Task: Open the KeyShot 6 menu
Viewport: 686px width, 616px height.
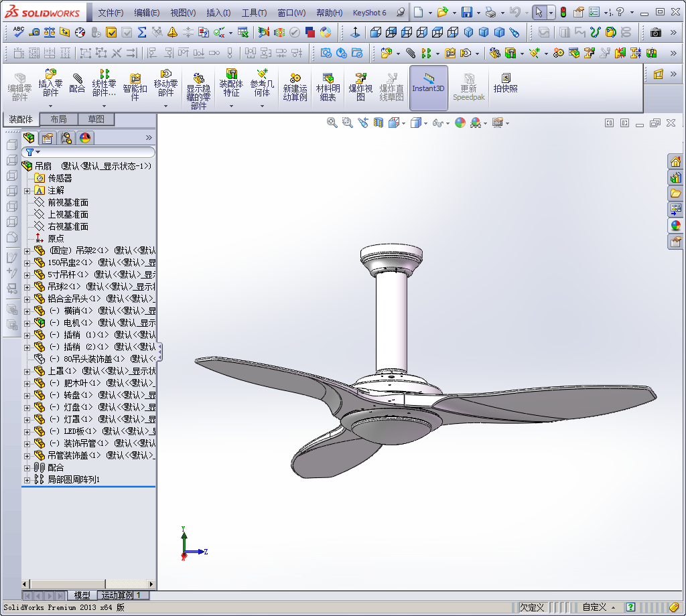Action: [369, 13]
